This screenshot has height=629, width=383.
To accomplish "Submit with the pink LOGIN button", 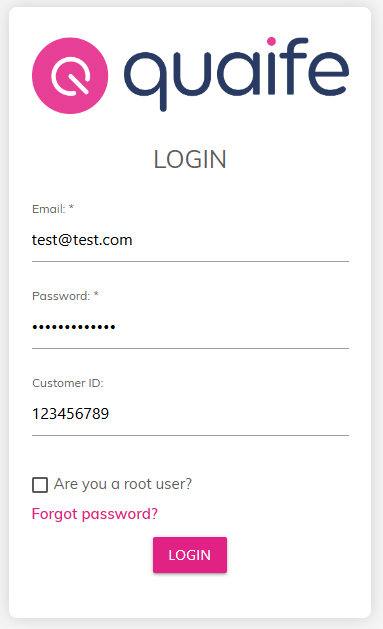I will point(190,555).
